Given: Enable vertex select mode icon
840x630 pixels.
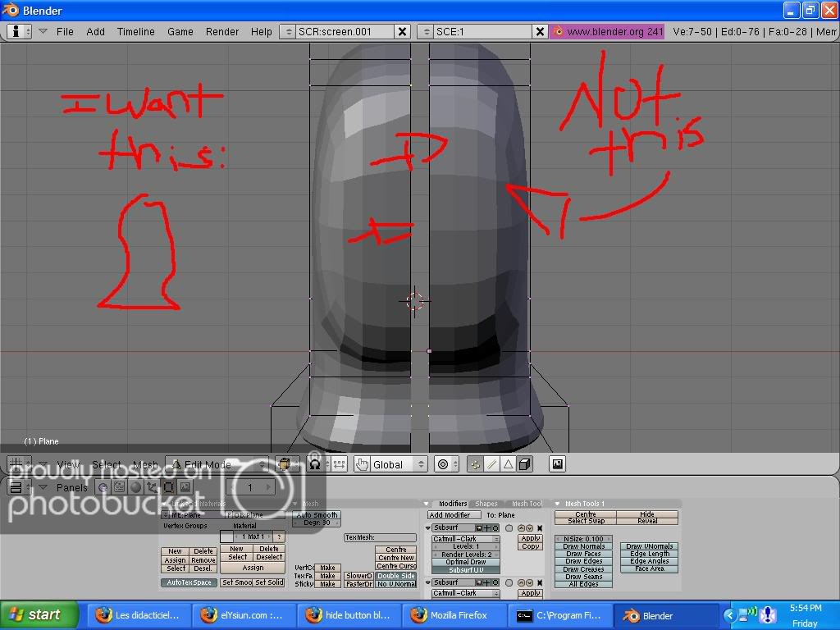Looking at the screenshot, I should pyautogui.click(x=477, y=464).
